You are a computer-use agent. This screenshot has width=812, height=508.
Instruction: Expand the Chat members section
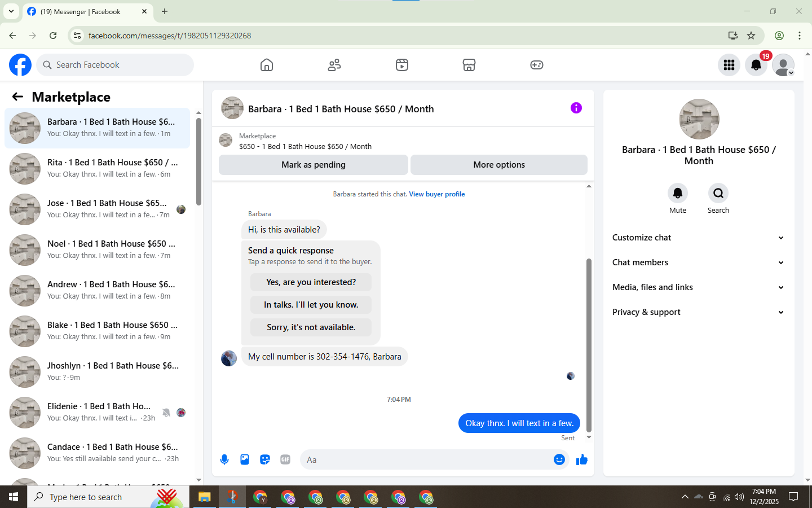pos(699,262)
